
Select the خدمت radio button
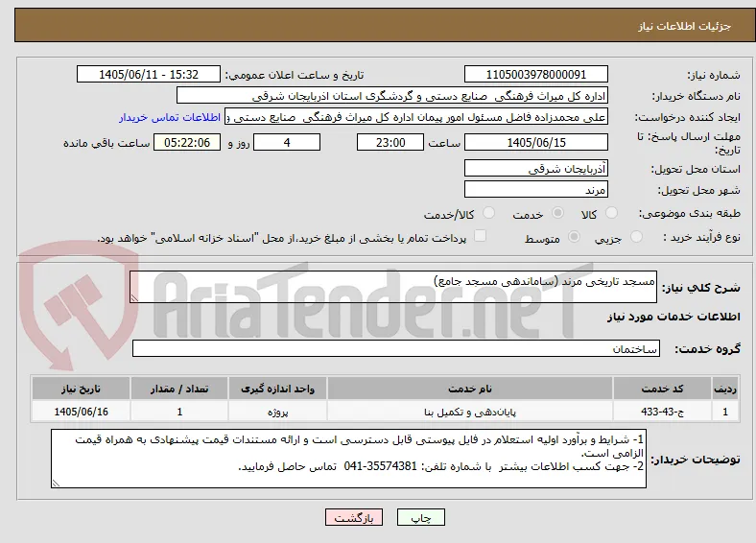point(557,213)
